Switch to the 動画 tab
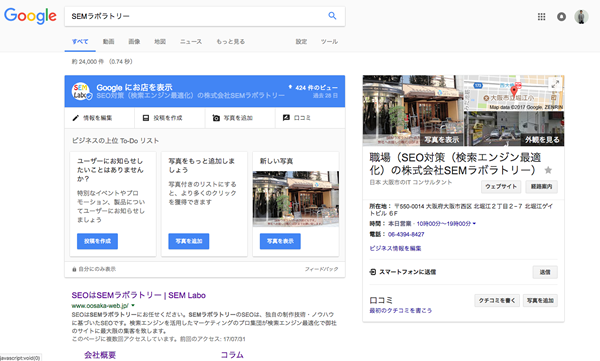 pyautogui.click(x=108, y=41)
